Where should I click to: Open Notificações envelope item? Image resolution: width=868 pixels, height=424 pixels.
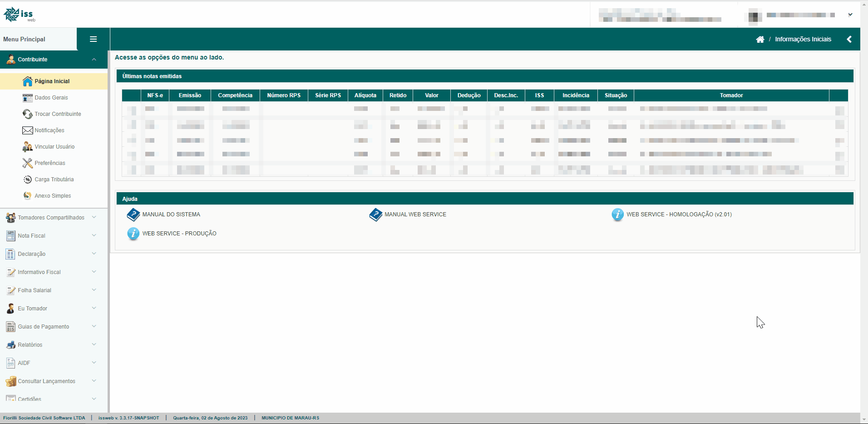click(49, 130)
